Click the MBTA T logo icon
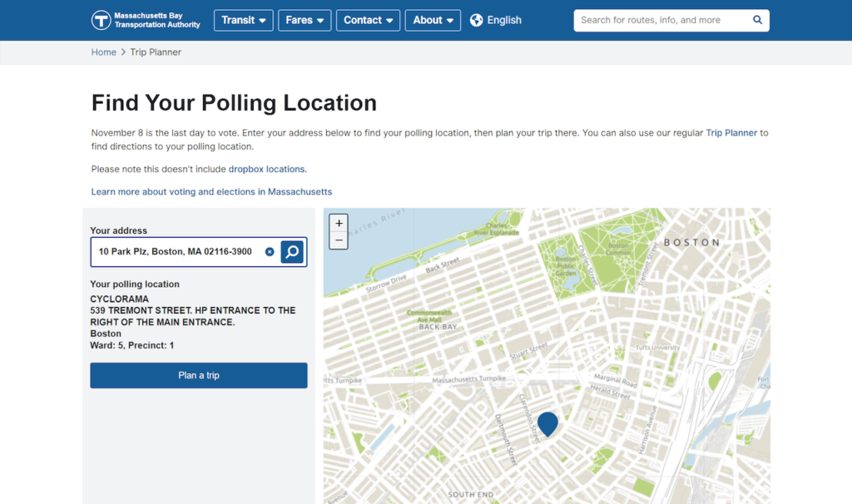Viewport: 852px width, 504px height. coord(102,20)
